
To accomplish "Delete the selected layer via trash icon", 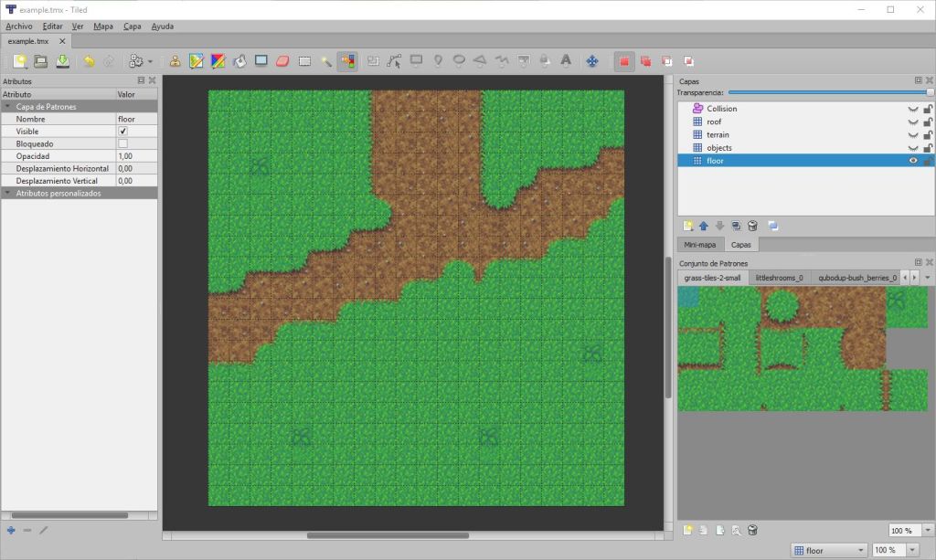I will tap(752, 225).
